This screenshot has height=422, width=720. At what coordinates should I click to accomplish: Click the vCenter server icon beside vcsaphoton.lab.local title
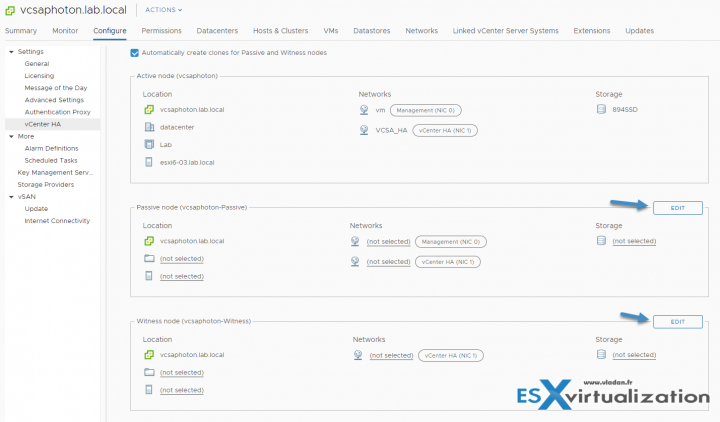coord(10,11)
